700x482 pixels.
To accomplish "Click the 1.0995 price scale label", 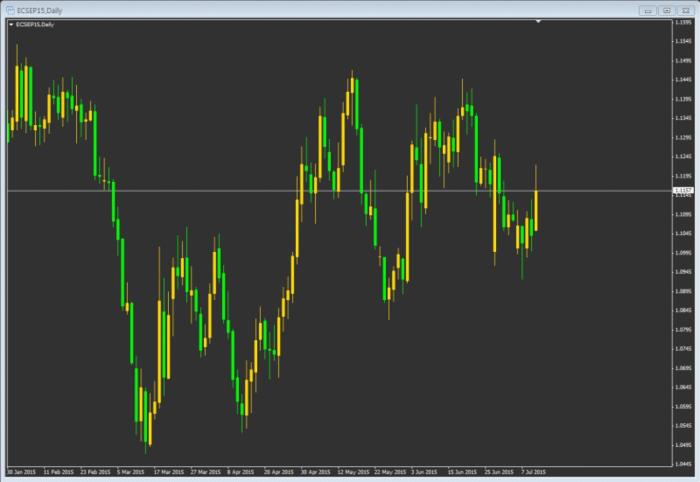I will click(x=682, y=252).
